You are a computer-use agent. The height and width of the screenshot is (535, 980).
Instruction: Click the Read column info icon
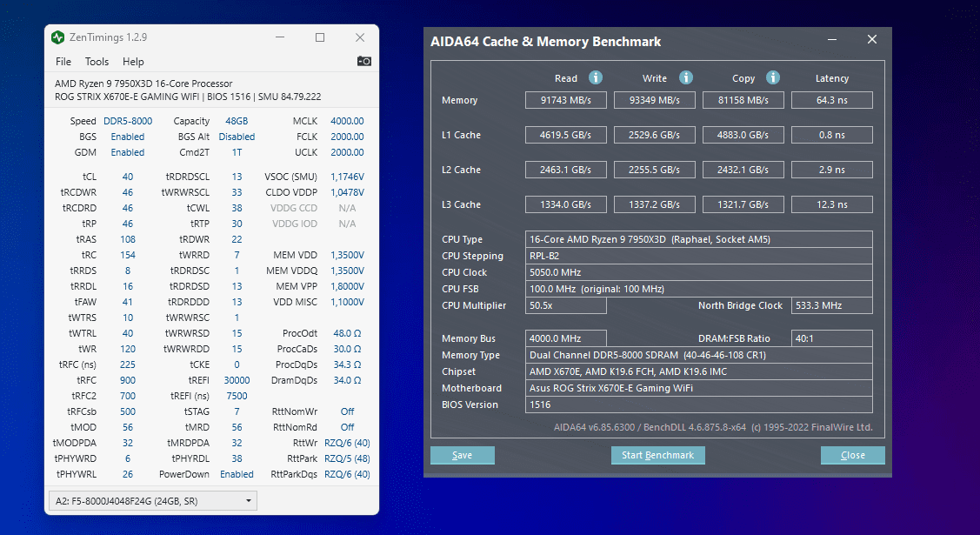596,77
